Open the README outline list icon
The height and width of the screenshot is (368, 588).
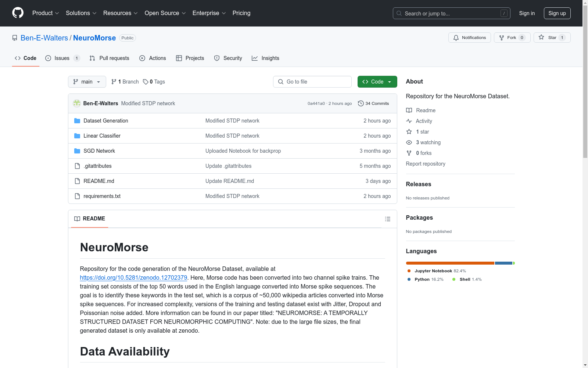click(x=387, y=219)
